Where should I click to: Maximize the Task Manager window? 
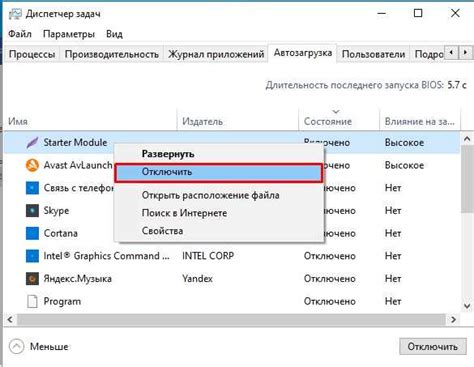tap(418, 13)
